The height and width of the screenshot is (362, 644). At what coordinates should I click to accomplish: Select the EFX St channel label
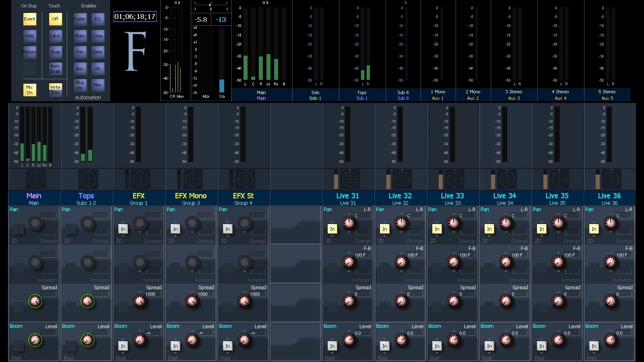[x=243, y=198]
